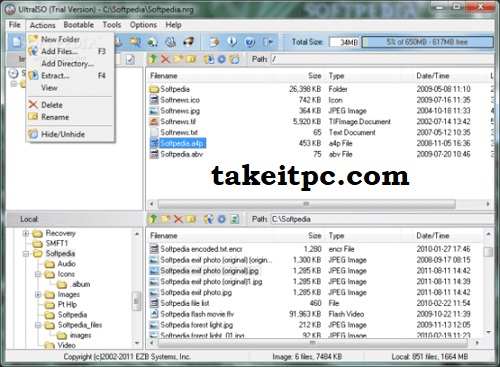500x367 pixels.
Task: Click the compress box icon in main toolbar
Action: (215, 42)
